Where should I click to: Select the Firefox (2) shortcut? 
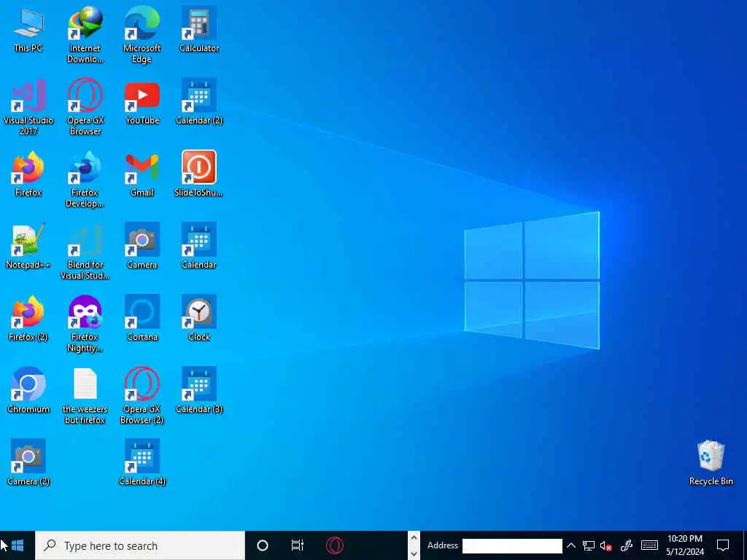pyautogui.click(x=28, y=319)
